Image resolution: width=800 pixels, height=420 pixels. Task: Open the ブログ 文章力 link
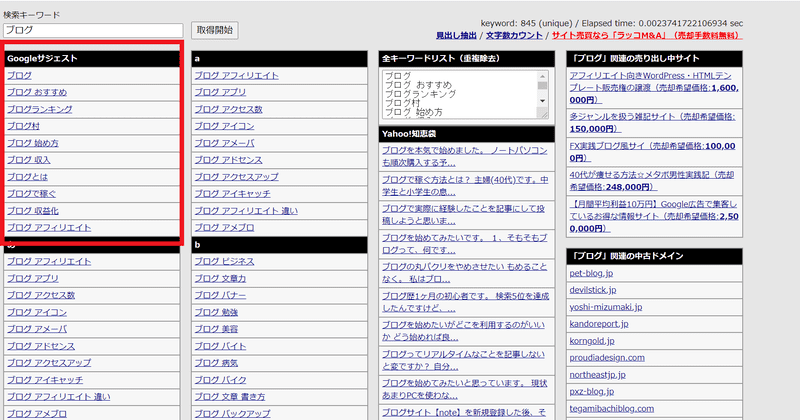point(220,279)
